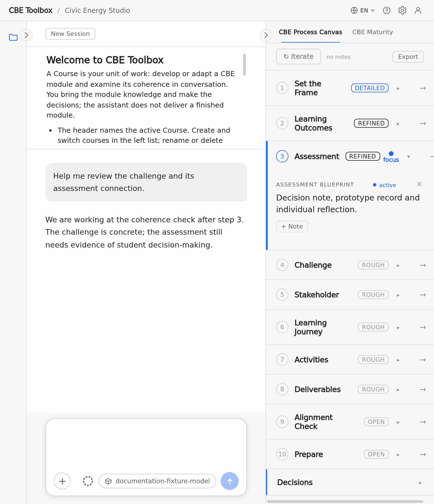Switch to CBE Maturity tab
The height and width of the screenshot is (504, 434).
click(x=373, y=32)
